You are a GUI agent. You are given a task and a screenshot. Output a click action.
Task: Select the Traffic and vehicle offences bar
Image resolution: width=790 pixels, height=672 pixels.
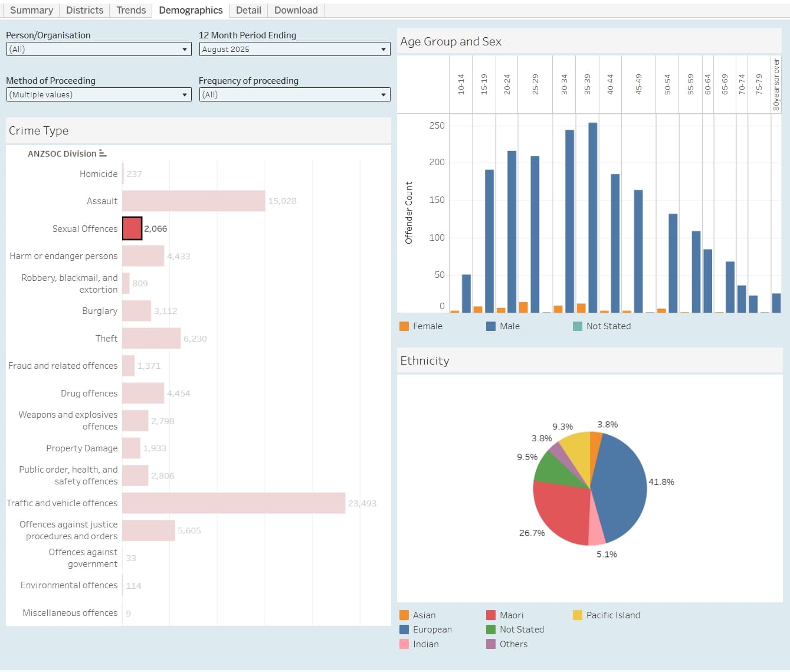(x=234, y=503)
